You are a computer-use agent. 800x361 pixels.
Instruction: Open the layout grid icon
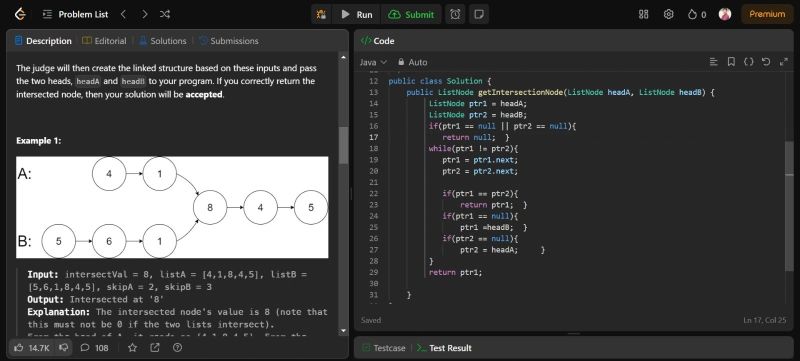pos(643,14)
